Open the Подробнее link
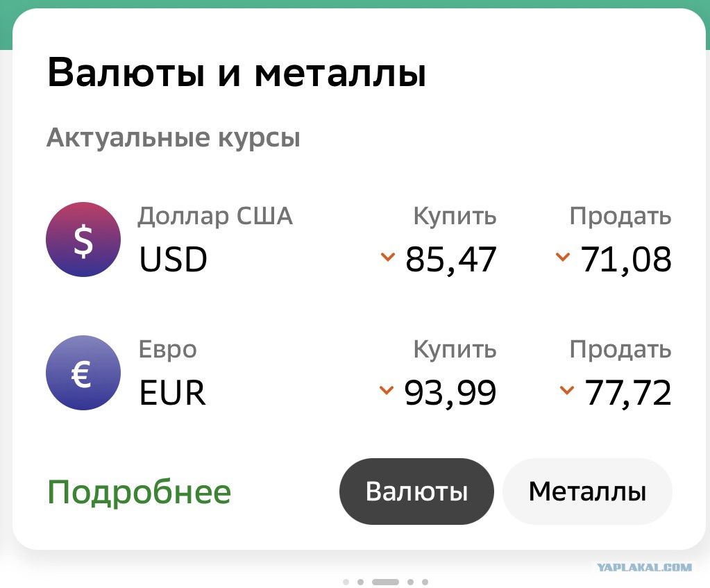 [139, 492]
